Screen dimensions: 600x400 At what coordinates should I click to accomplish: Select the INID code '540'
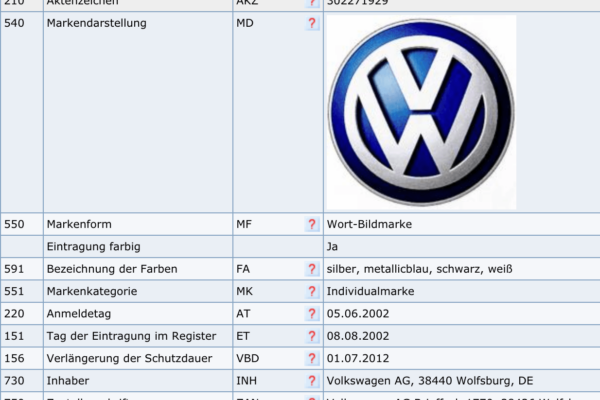[x=14, y=23]
